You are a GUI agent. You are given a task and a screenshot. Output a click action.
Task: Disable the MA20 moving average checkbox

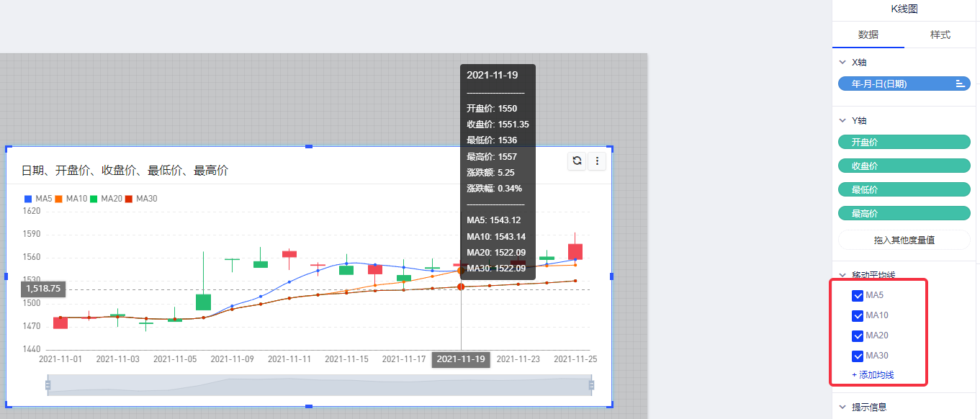[858, 336]
